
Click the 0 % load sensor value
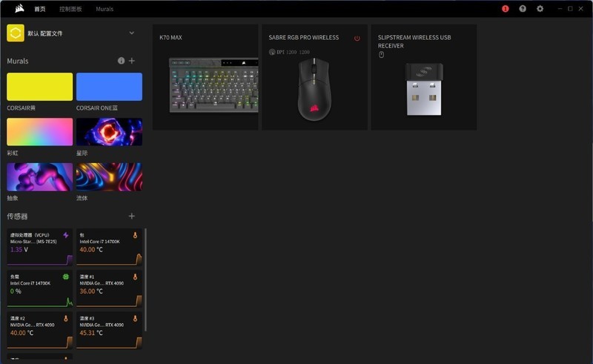[x=16, y=291]
